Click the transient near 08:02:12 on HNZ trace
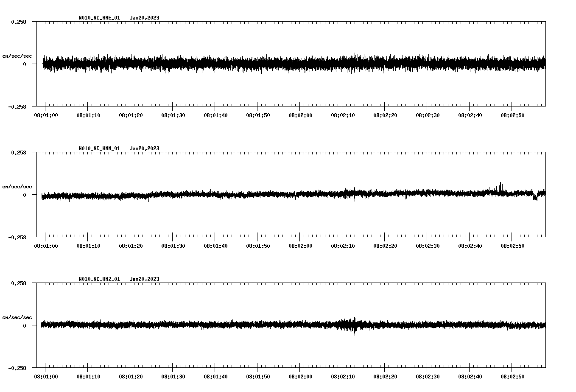The height and width of the screenshot is (392, 576). coord(354,327)
